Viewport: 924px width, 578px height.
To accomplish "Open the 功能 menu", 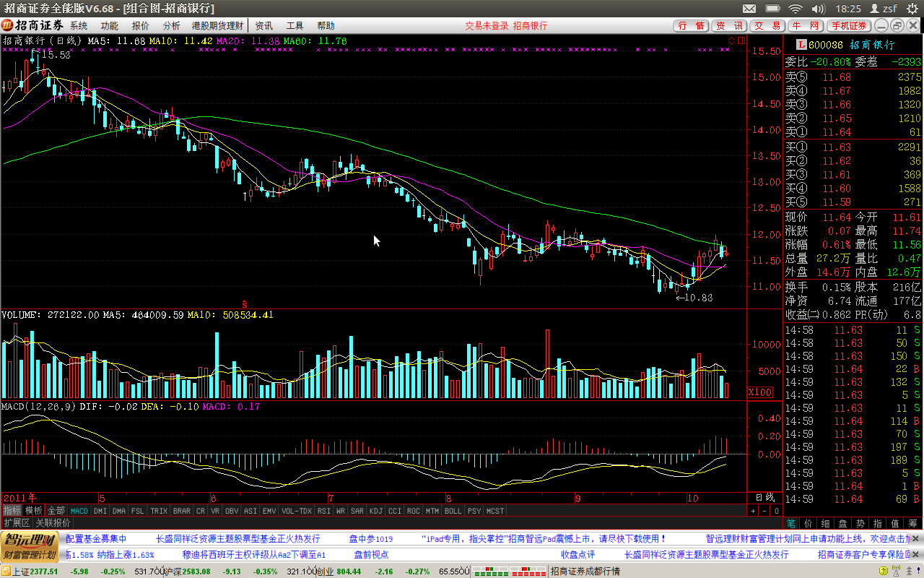I will (109, 25).
